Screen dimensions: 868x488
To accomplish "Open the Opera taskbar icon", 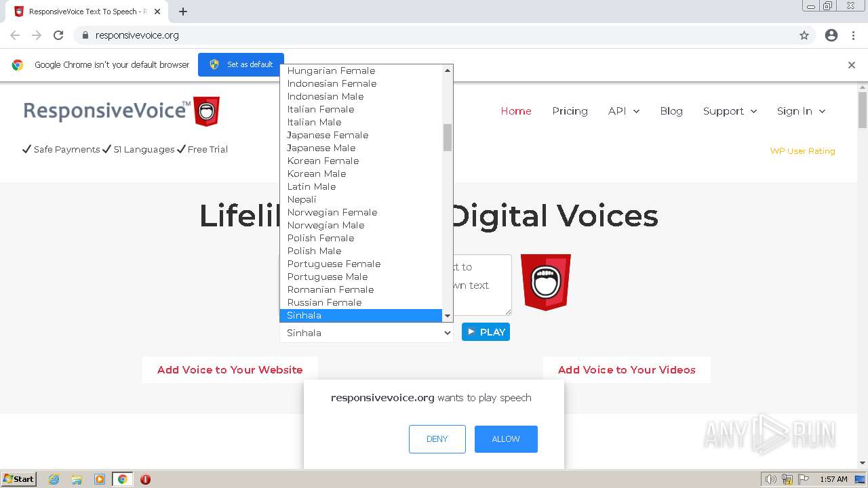I will pos(145,479).
